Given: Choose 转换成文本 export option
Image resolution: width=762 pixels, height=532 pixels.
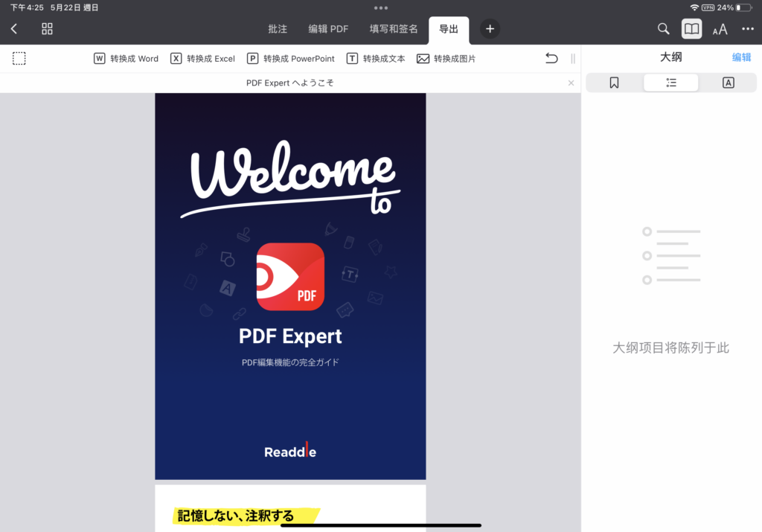Looking at the screenshot, I should [x=376, y=58].
